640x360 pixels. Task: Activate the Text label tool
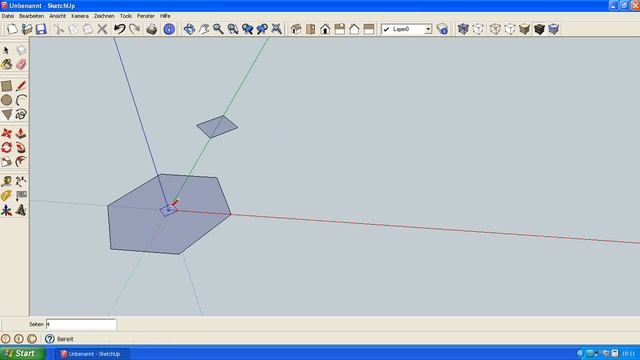pyautogui.click(x=21, y=196)
